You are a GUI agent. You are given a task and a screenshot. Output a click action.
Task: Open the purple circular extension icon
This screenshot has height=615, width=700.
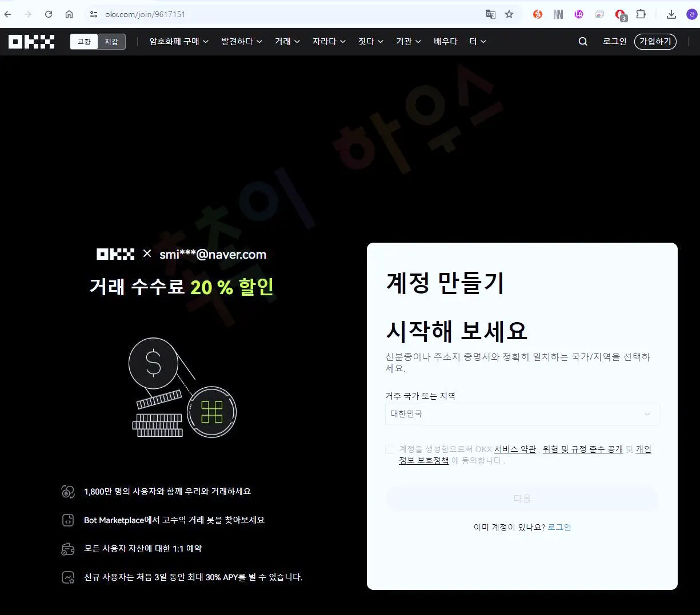pos(579,14)
